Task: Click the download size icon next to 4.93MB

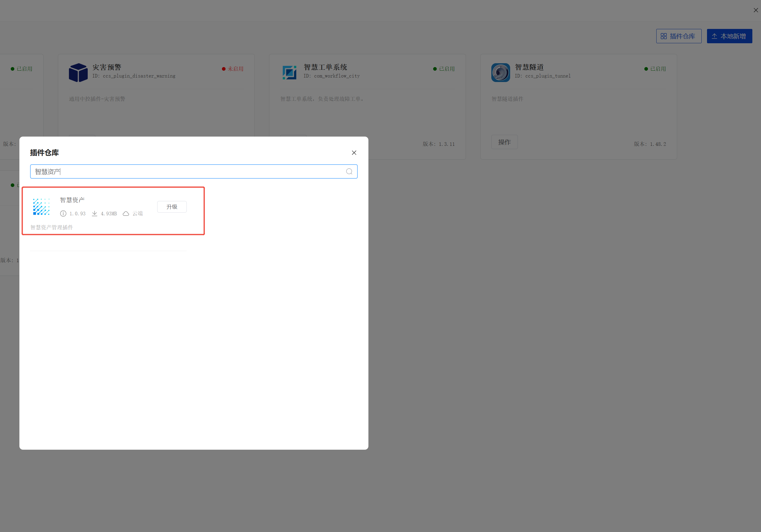Action: click(95, 214)
